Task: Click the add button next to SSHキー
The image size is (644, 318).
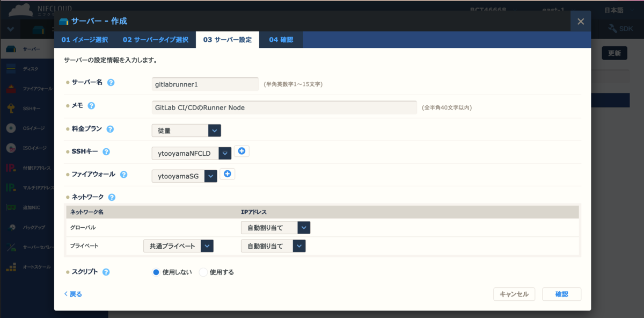Action: 241,151
